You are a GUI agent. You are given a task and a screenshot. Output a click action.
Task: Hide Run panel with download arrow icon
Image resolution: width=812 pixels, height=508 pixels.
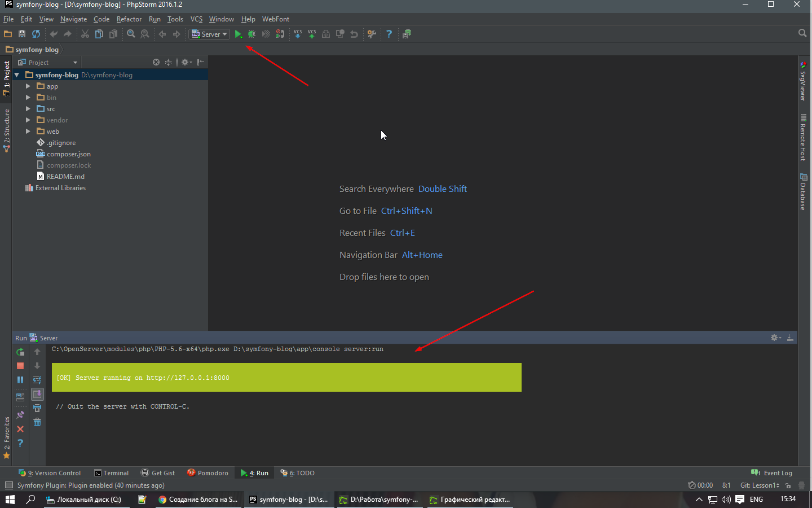[790, 338]
